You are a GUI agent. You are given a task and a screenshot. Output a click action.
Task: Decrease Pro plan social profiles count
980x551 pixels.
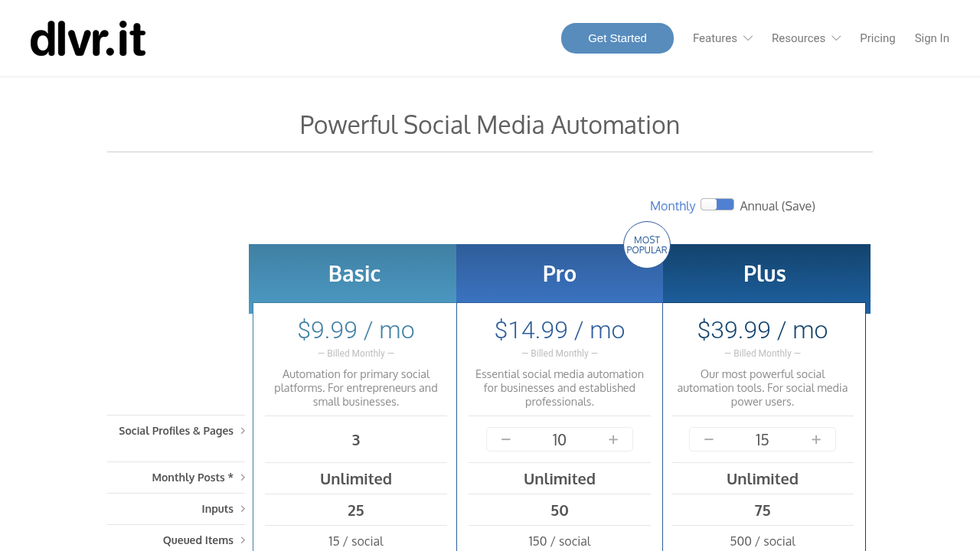506,439
